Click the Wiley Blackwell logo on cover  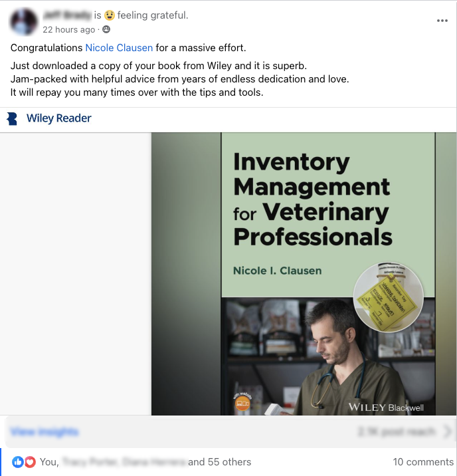point(386,407)
